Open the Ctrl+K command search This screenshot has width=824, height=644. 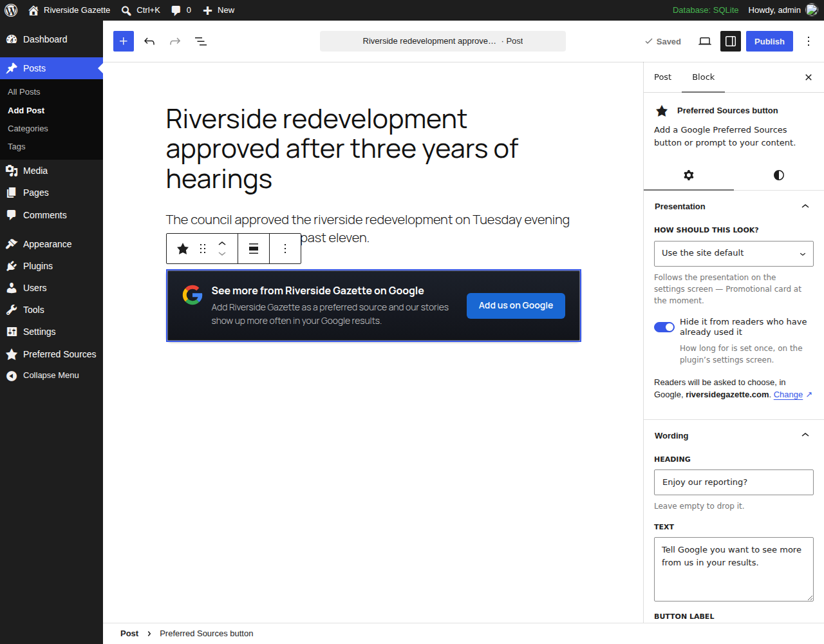point(140,10)
